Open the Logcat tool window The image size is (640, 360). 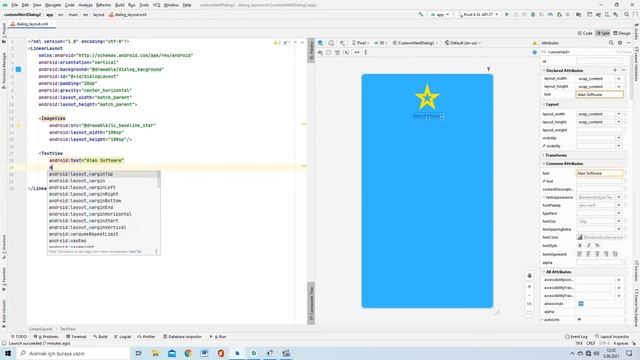(122, 337)
